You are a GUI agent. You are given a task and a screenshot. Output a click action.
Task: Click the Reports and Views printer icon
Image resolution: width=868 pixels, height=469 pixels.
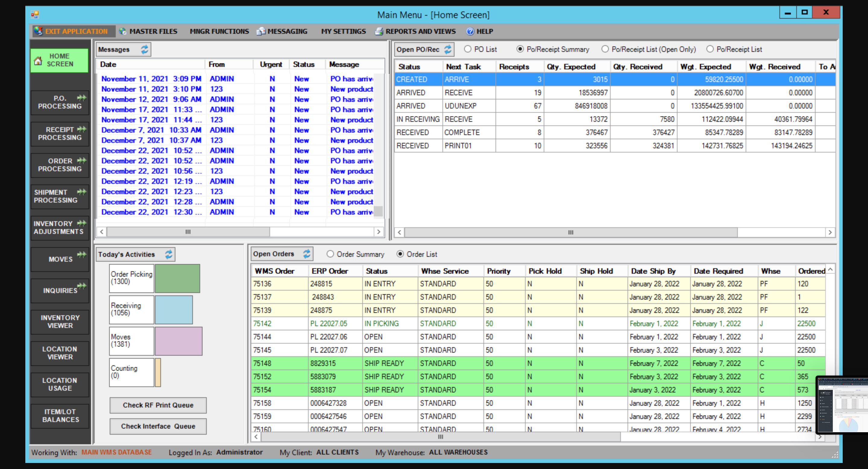[x=379, y=31]
